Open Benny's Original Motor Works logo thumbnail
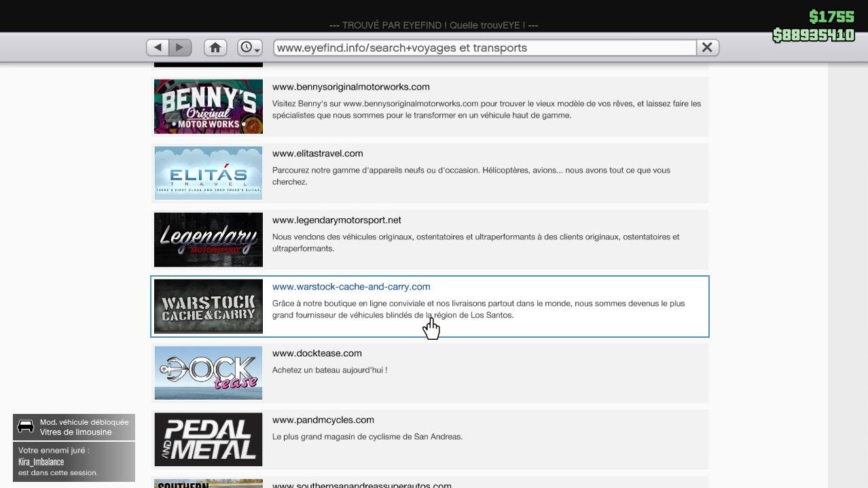This screenshot has height=488, width=868. (x=209, y=106)
